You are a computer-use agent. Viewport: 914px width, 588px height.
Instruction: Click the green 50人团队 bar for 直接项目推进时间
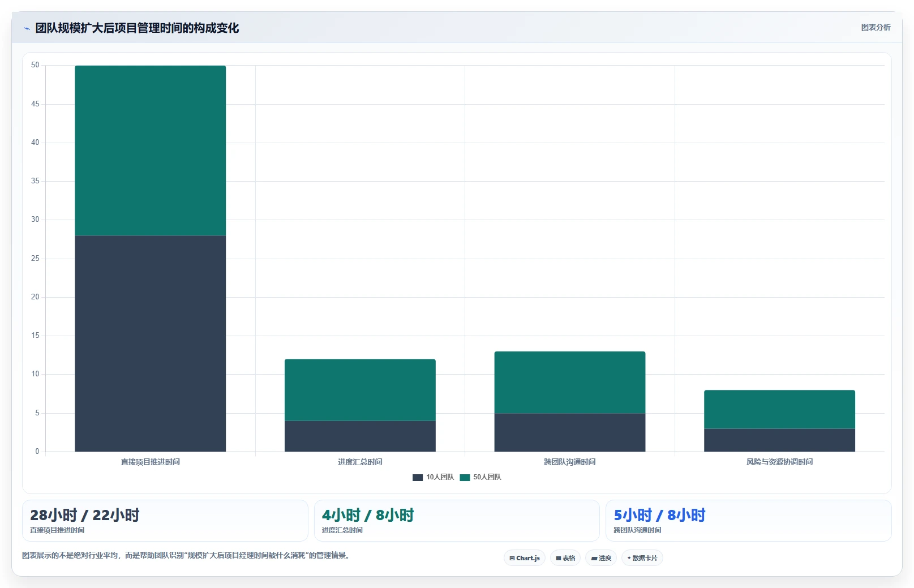pos(151,151)
